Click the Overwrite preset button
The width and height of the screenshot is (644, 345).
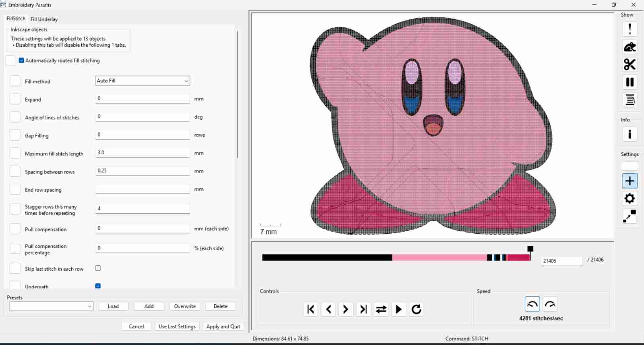pos(185,306)
